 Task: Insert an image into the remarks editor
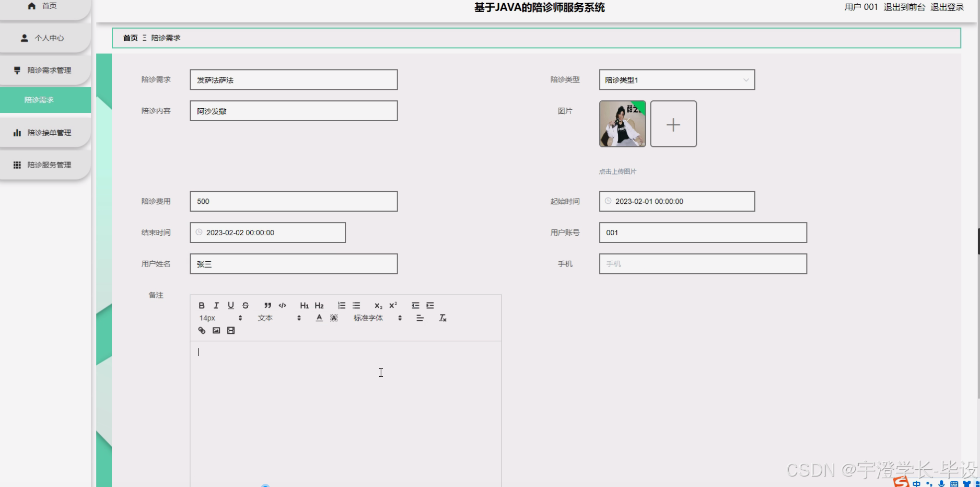[x=216, y=330]
